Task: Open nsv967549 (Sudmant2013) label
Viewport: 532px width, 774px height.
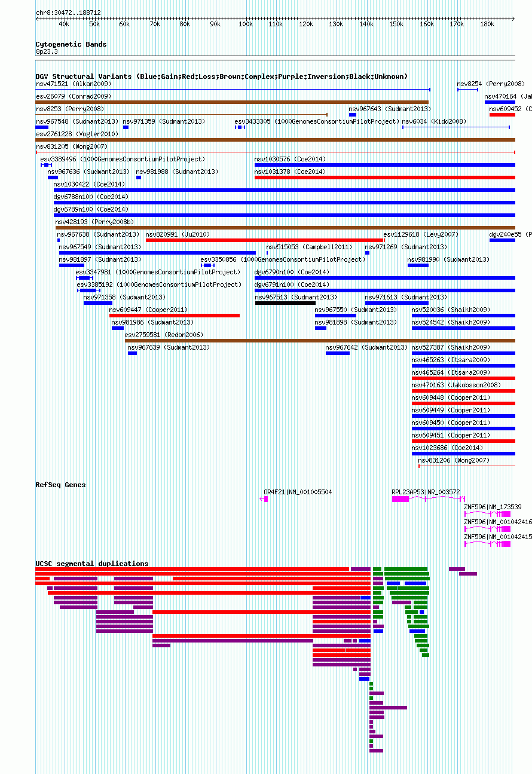Action: [x=100, y=247]
